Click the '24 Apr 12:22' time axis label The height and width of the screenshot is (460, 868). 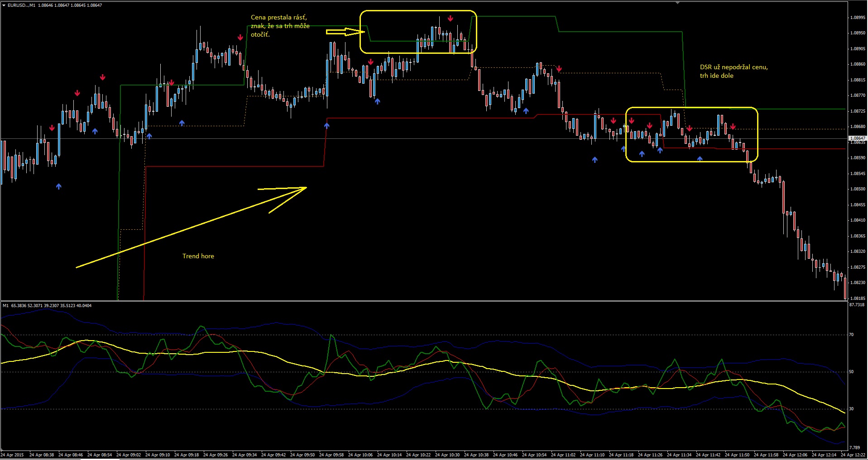pyautogui.click(x=853, y=455)
